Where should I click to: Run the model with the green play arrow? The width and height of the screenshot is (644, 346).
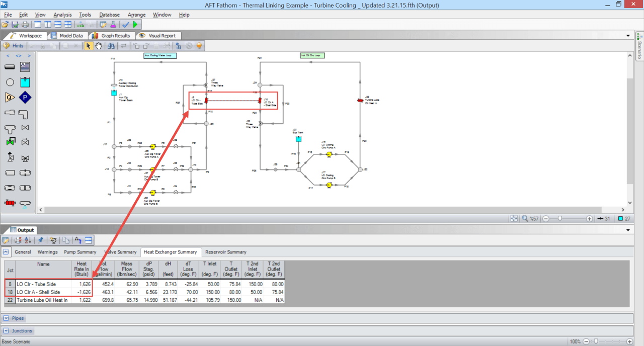tap(135, 24)
